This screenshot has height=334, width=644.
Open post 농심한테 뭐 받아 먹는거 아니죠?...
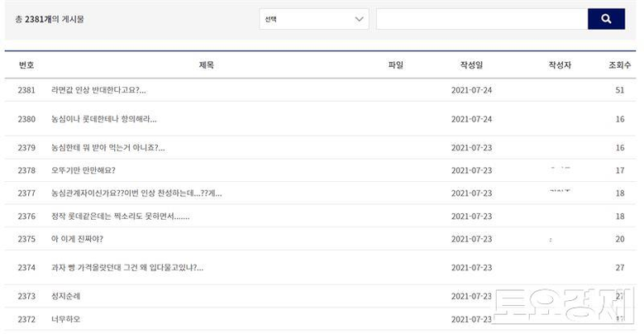tap(107, 147)
